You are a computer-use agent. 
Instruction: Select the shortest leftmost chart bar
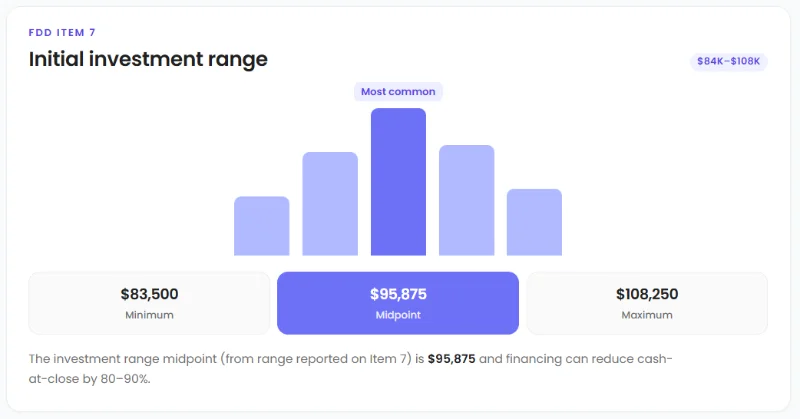[x=262, y=226]
